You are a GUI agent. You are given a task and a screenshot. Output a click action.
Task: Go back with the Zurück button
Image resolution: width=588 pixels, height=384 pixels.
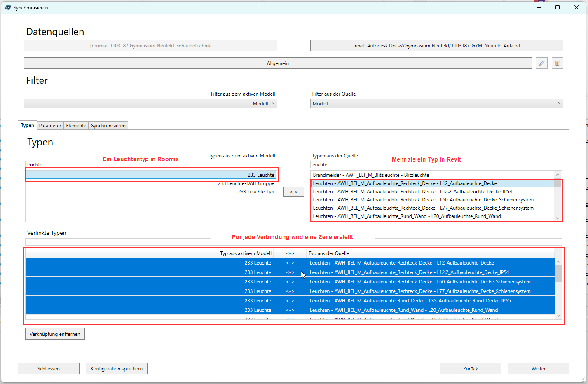(470, 368)
